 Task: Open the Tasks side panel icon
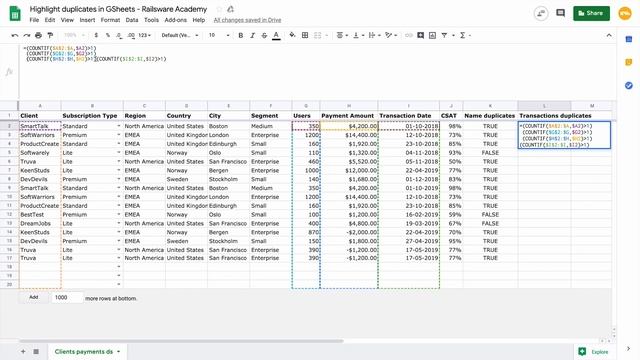coord(629,85)
